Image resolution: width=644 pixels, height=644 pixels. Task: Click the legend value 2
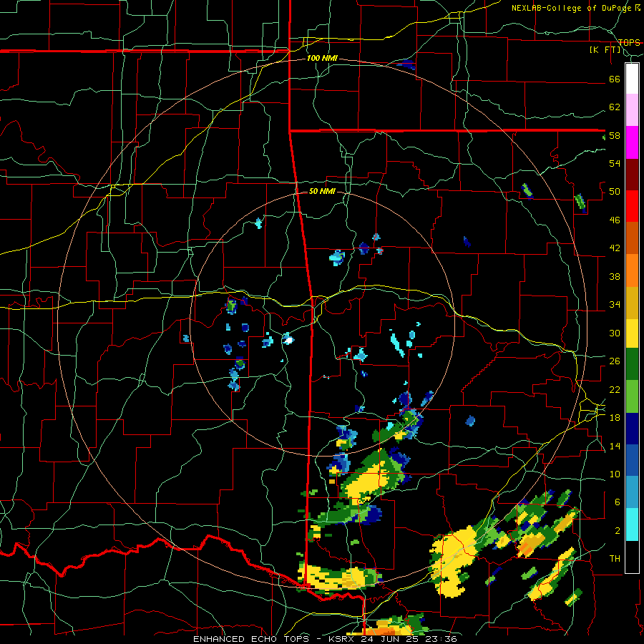click(x=618, y=531)
